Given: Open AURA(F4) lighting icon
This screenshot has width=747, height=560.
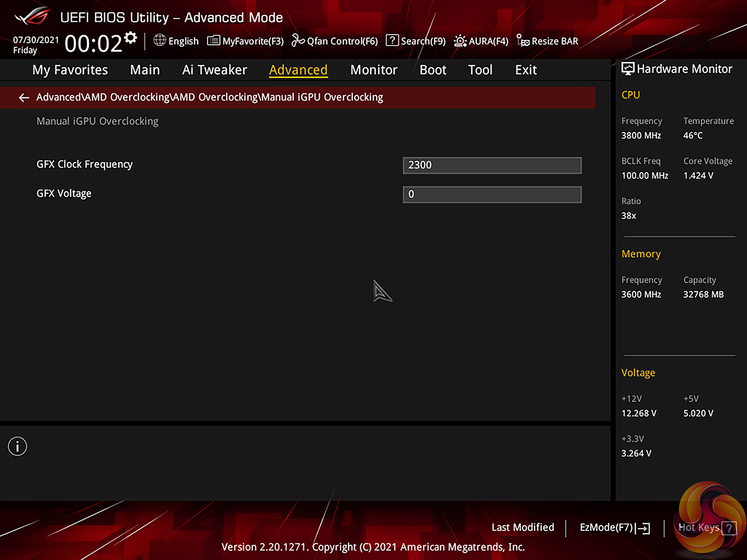Looking at the screenshot, I should (460, 40).
